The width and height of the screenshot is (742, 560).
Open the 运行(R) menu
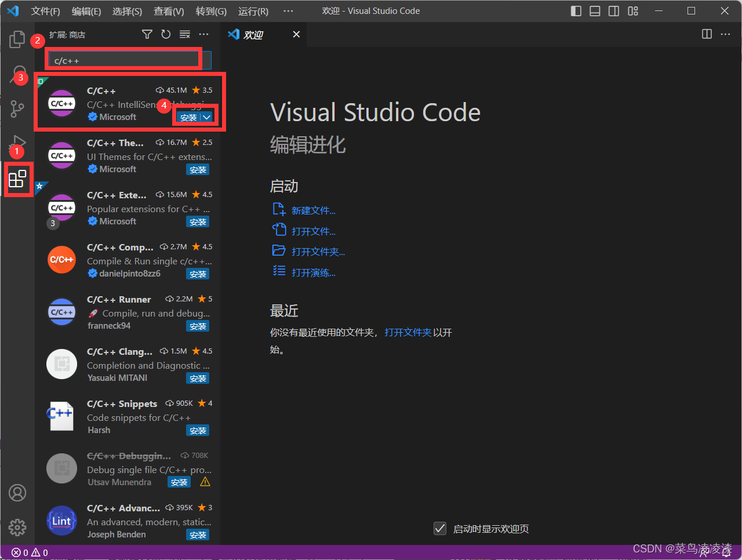click(253, 11)
